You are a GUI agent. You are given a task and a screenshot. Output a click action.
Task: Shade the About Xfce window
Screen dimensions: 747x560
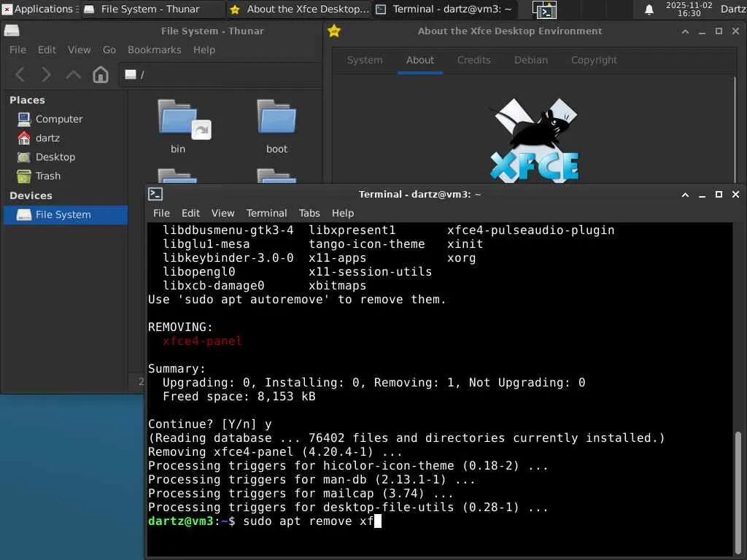(685, 31)
